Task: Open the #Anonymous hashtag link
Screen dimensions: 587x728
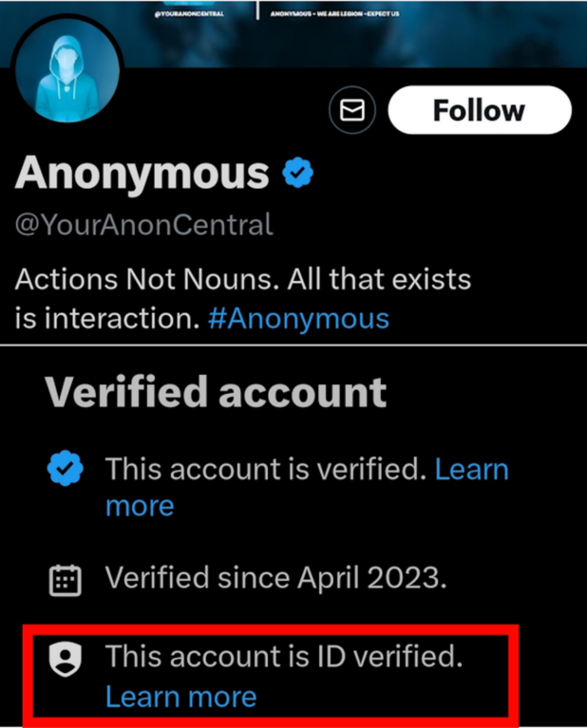Action: pyautogui.click(x=298, y=317)
